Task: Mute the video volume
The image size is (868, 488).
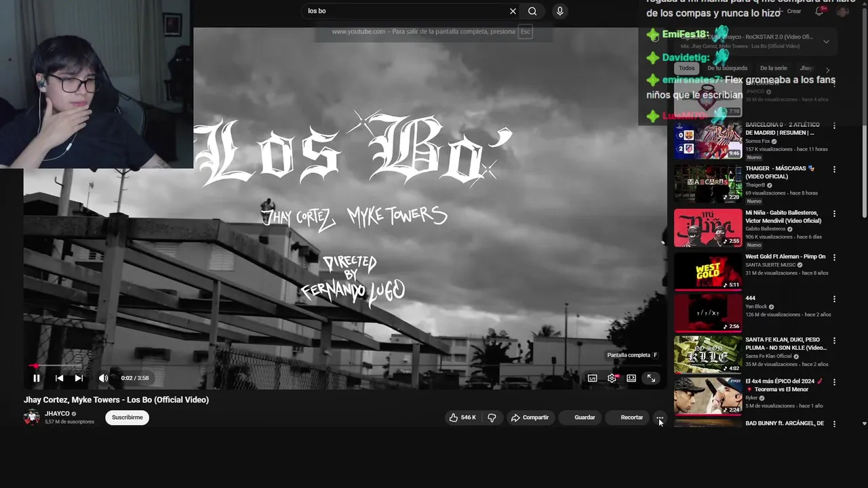Action: tap(103, 378)
